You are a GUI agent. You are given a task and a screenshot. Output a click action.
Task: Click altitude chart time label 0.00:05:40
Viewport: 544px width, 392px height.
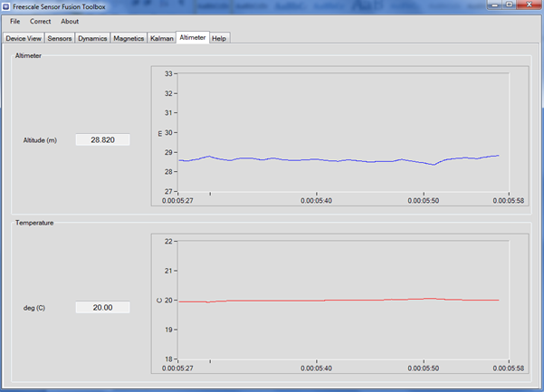[x=317, y=200]
